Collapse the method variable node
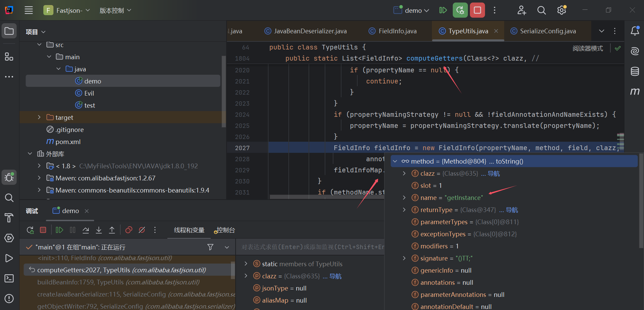Viewport: 644px width, 310px height. coord(395,162)
